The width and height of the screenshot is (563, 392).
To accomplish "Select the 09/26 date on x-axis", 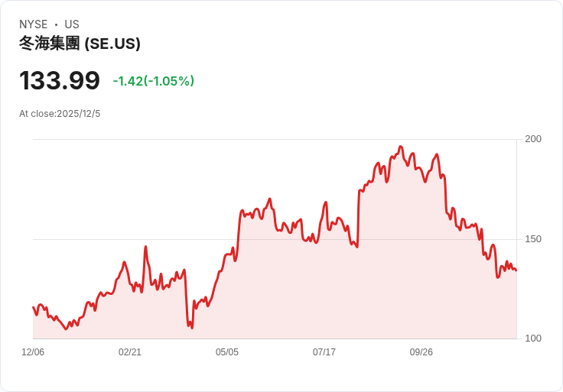I will point(421,352).
